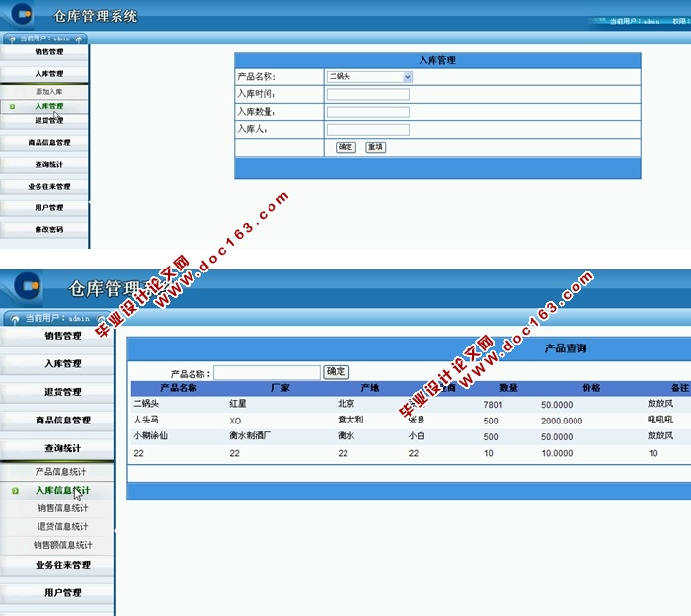
Task: Click the logo icon on the 产品查询 page header
Action: [x=28, y=286]
